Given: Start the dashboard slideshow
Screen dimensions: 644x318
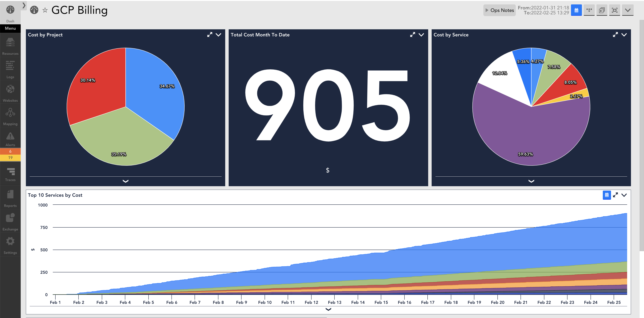Looking at the screenshot, I should click(x=602, y=10).
